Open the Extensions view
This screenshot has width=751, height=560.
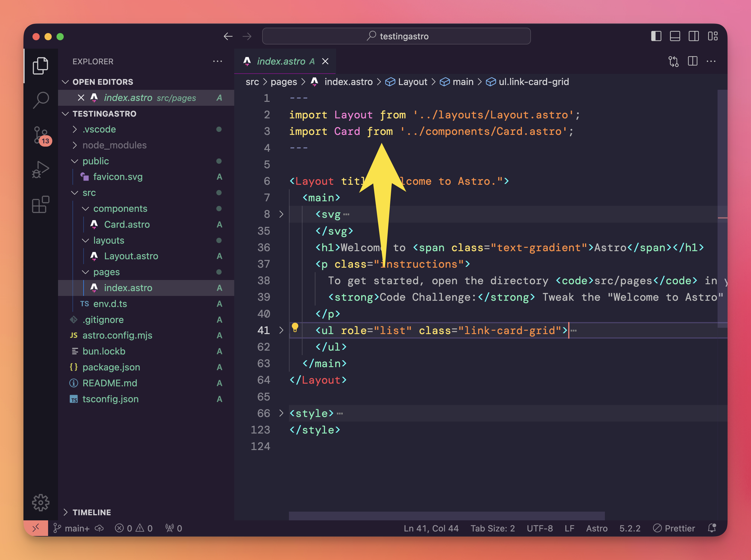tap(41, 204)
